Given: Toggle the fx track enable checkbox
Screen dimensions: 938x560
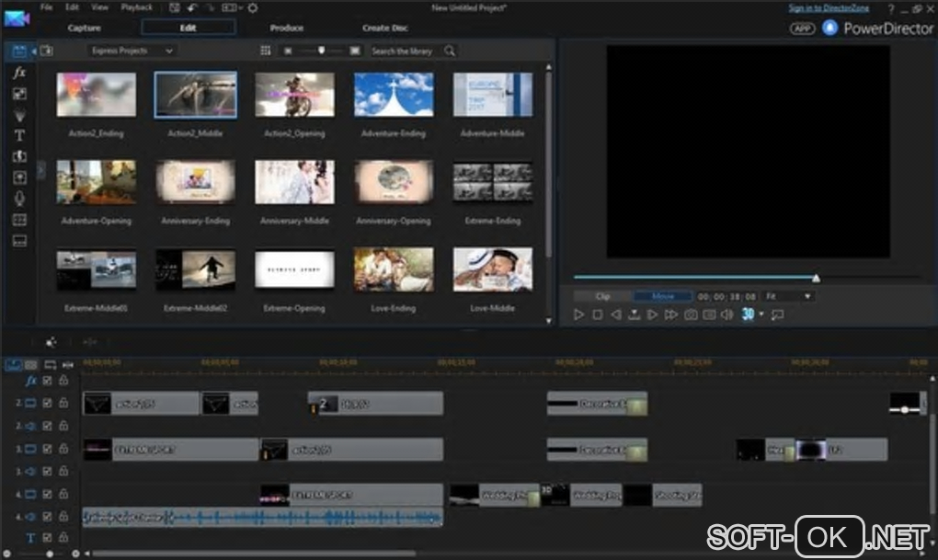Looking at the screenshot, I should (47, 381).
